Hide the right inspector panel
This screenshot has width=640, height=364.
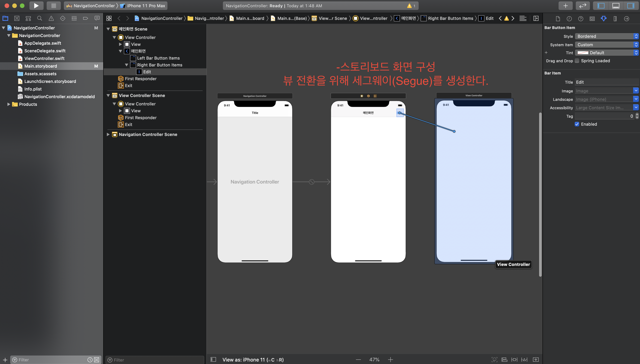pos(630,6)
